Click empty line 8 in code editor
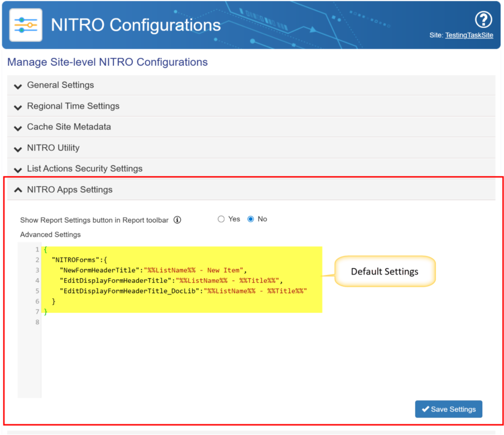Viewport: 504px width, 435px height. (x=167, y=322)
